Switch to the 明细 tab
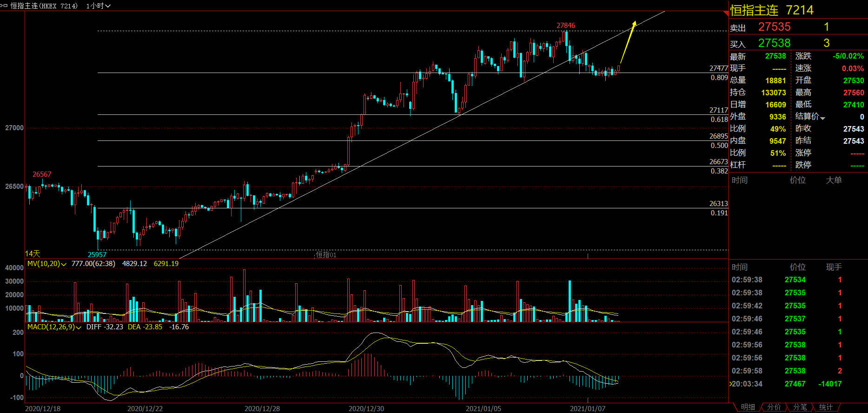The height and width of the screenshot is (413, 868). point(748,407)
